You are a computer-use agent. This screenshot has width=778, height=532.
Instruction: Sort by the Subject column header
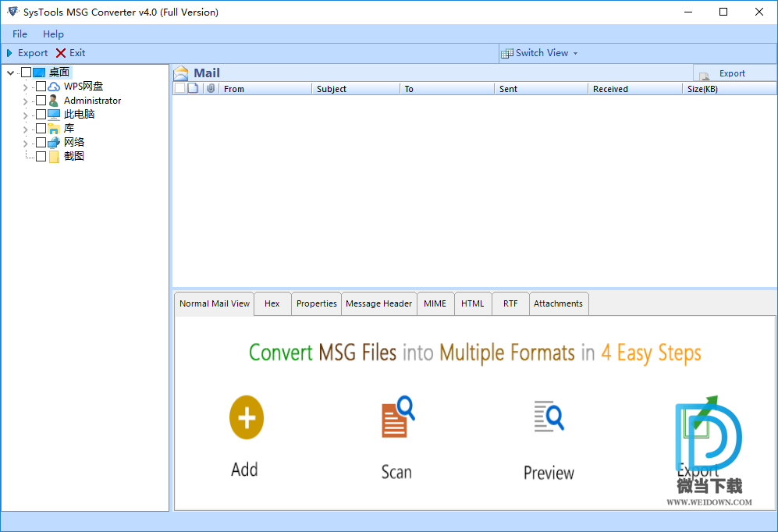point(356,89)
